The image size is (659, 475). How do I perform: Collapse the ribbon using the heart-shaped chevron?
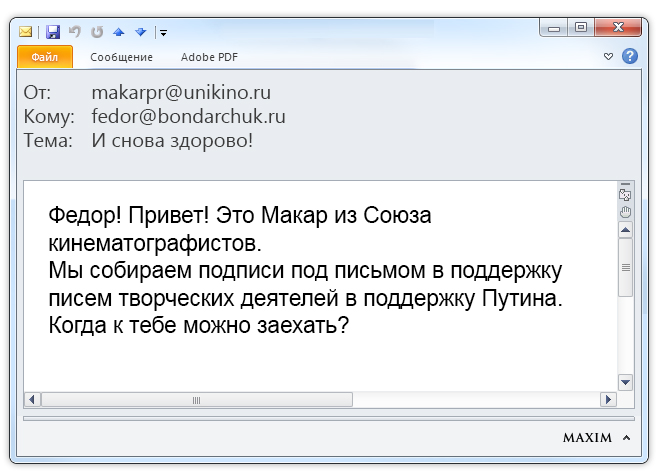(609, 57)
